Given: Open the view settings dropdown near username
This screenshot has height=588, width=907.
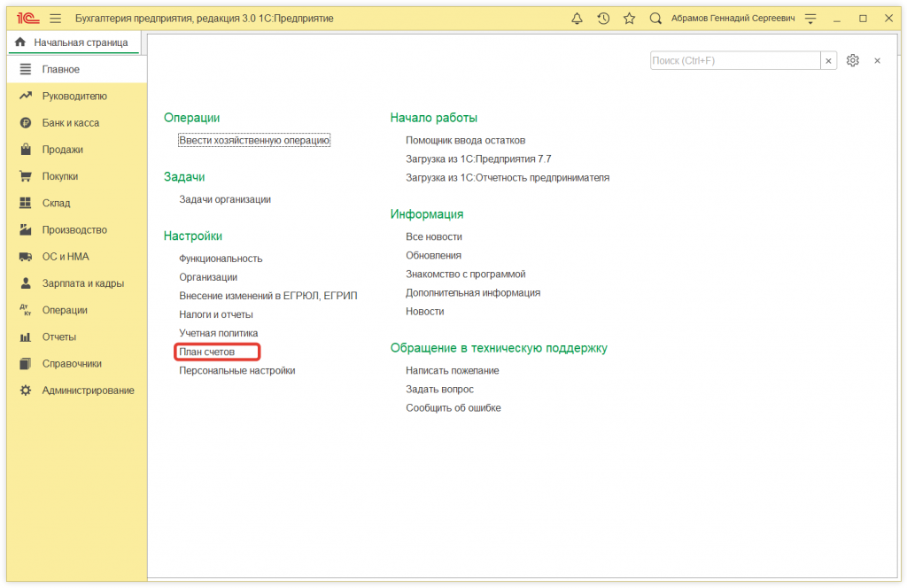Looking at the screenshot, I should click(810, 18).
